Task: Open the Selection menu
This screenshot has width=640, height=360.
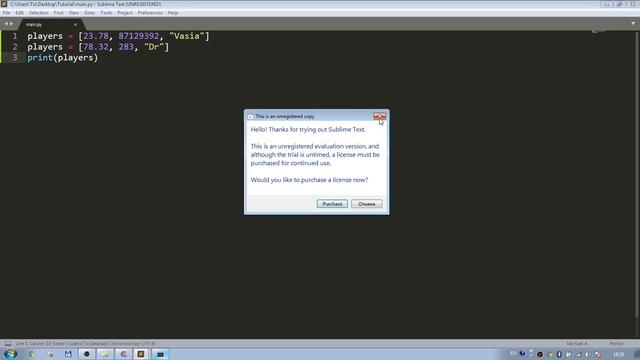Action: tap(39, 13)
